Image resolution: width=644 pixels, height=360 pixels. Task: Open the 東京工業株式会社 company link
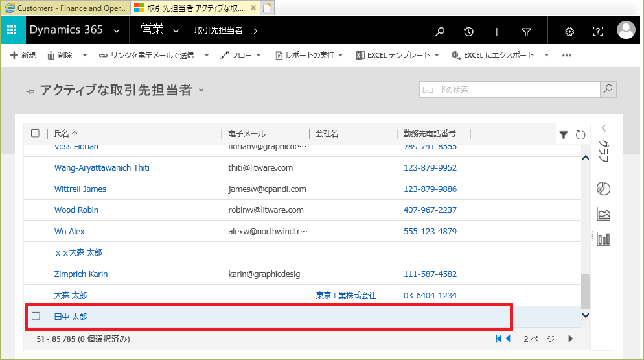346,295
